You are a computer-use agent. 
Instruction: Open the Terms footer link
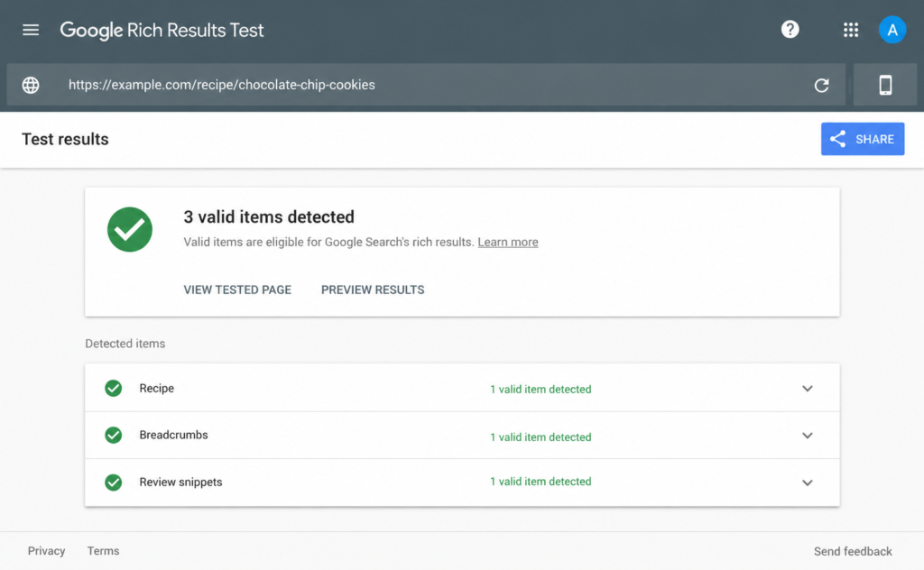tap(103, 551)
